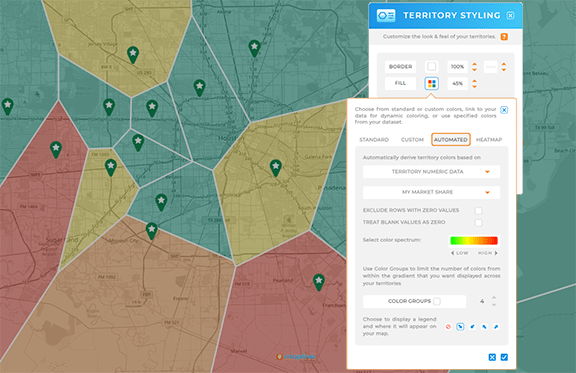Image resolution: width=576 pixels, height=373 pixels.
Task: Cancel color changes with blue X icon
Action: [x=492, y=357]
